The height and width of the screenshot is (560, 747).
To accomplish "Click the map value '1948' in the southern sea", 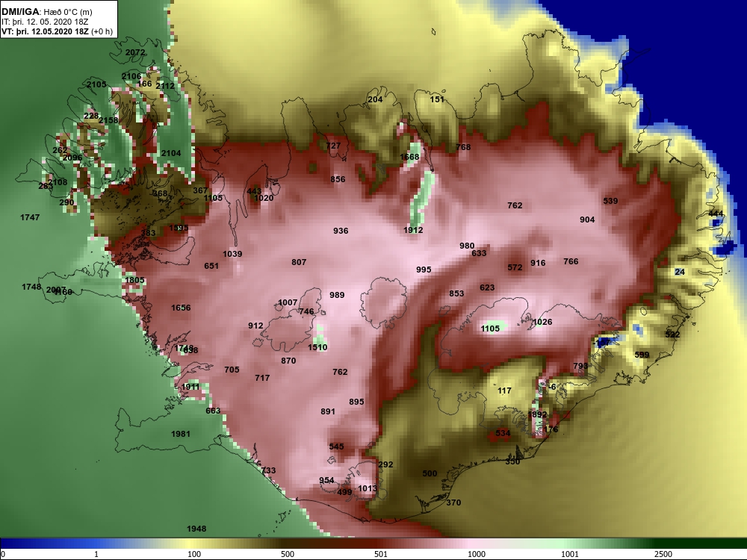I will tap(196, 529).
